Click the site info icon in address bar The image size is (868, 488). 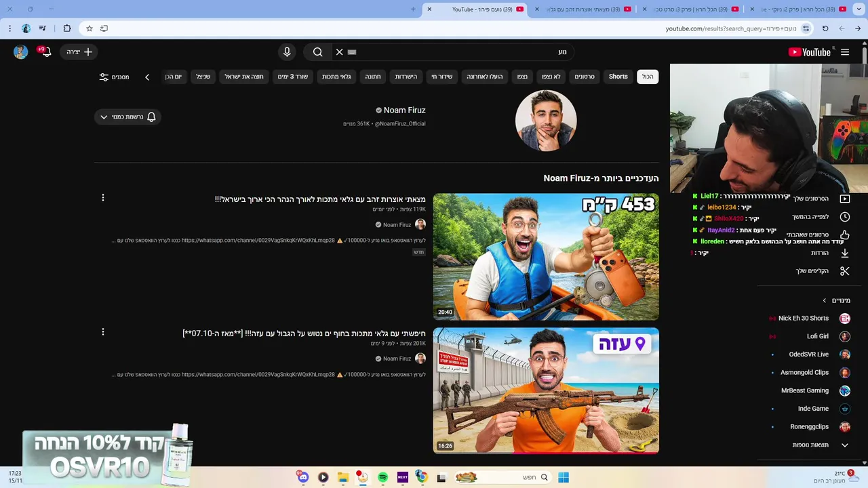806,28
